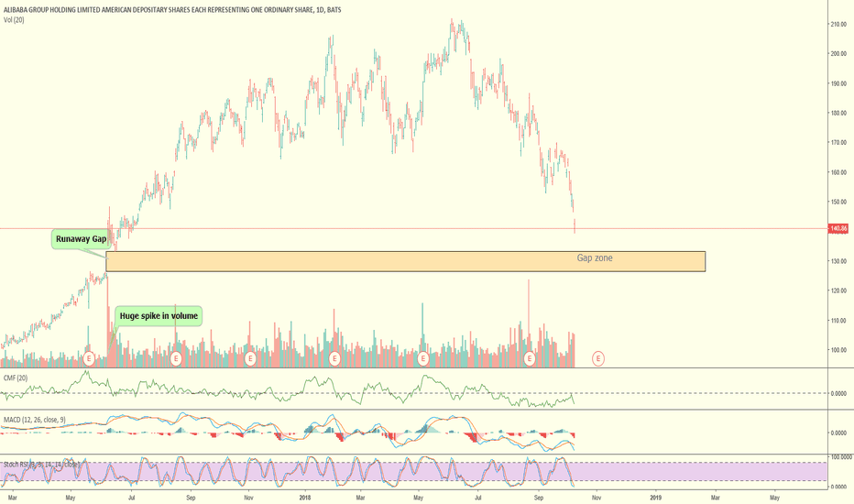The height and width of the screenshot is (504, 854).
Task: Click the first earnings 'E' marker beside the Runaway Gap volume spike
Action: tap(89, 358)
